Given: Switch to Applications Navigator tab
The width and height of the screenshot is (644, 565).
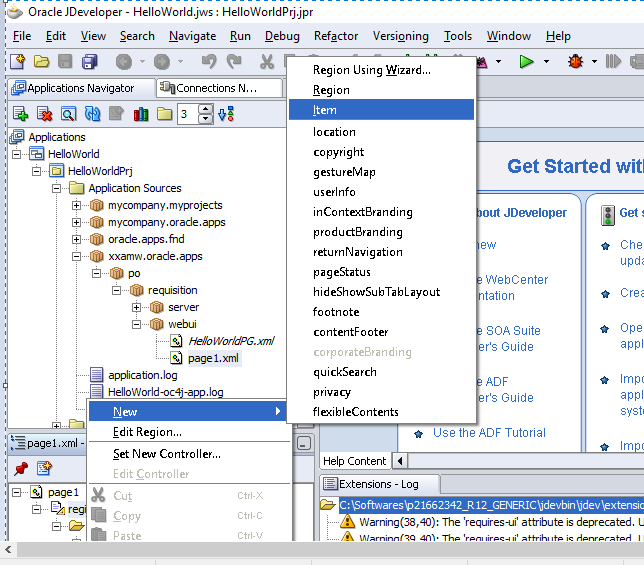Looking at the screenshot, I should pos(80,88).
